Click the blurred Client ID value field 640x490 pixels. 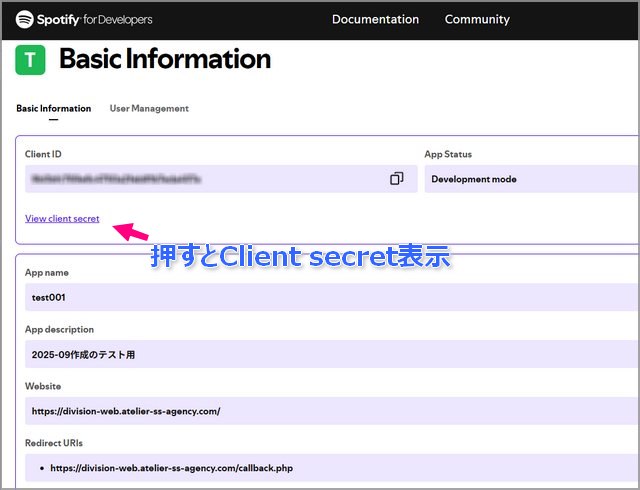coord(200,179)
